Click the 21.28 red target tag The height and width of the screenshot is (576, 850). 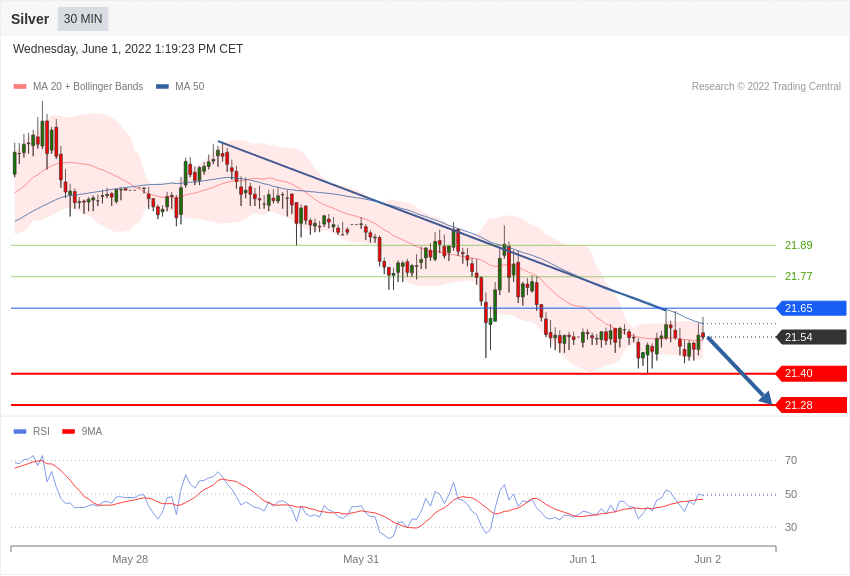812,405
